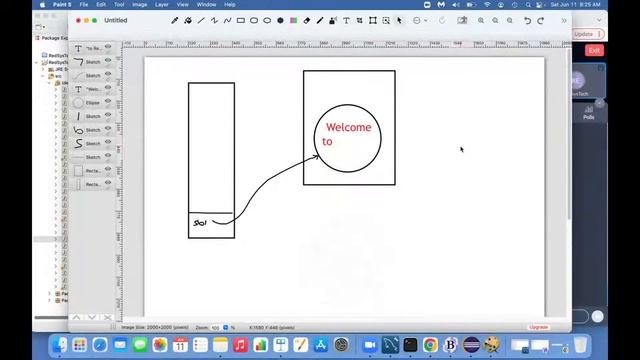
Task: Click the red Exit button
Action: (594, 50)
